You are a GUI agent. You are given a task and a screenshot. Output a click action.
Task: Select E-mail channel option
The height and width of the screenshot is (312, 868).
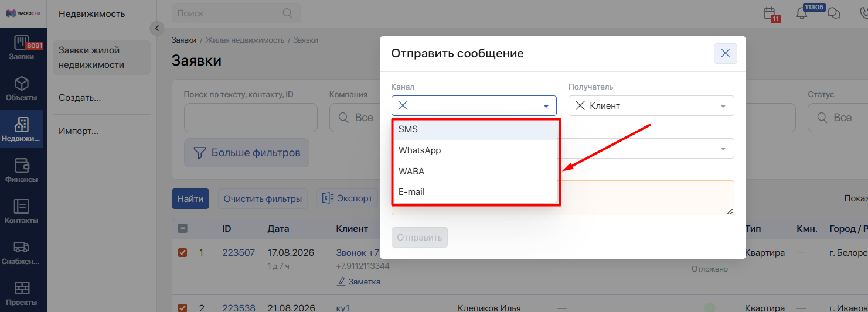coord(475,191)
